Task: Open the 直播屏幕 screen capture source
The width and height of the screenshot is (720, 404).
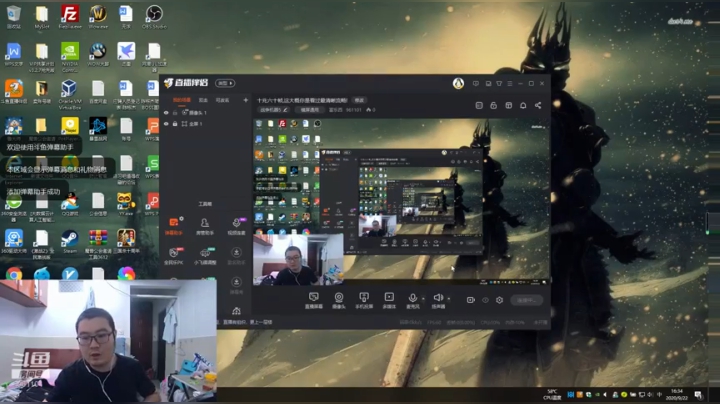Action: (x=314, y=300)
